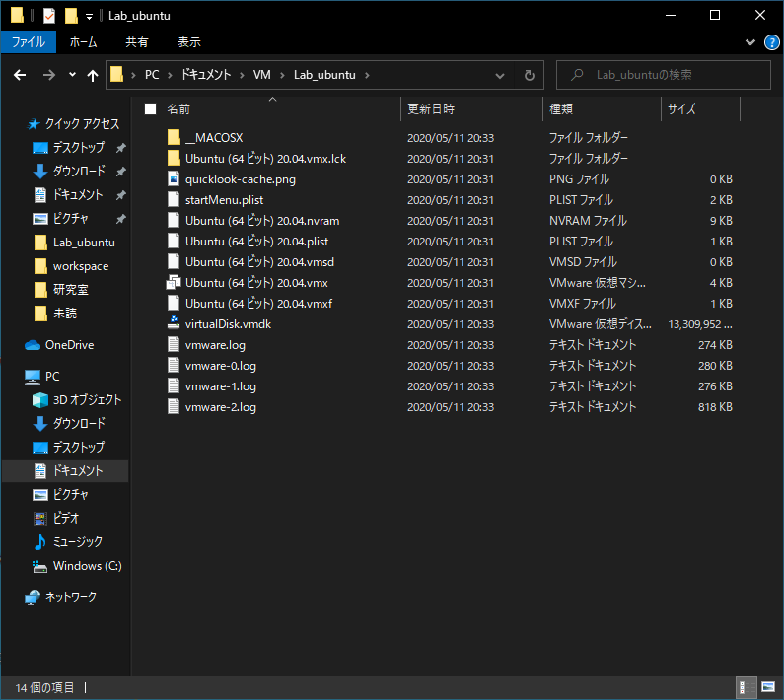Image resolution: width=784 pixels, height=700 pixels.
Task: Refresh the Lab_ubuntu folder
Action: tap(529, 75)
